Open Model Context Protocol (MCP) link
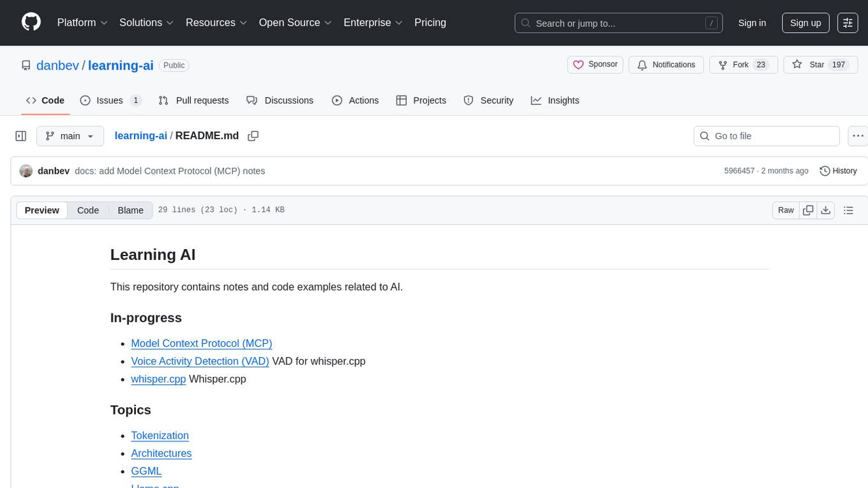The width and height of the screenshot is (868, 488). pos(202,343)
